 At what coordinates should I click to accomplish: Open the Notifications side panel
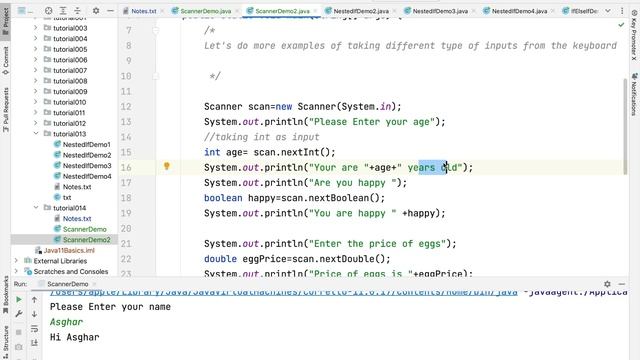pos(634,95)
